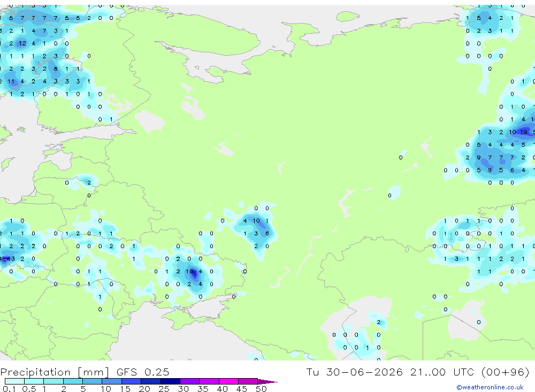Click the '19' precipitation value on the map
The width and height of the screenshot is (535, 392).
(x=523, y=132)
